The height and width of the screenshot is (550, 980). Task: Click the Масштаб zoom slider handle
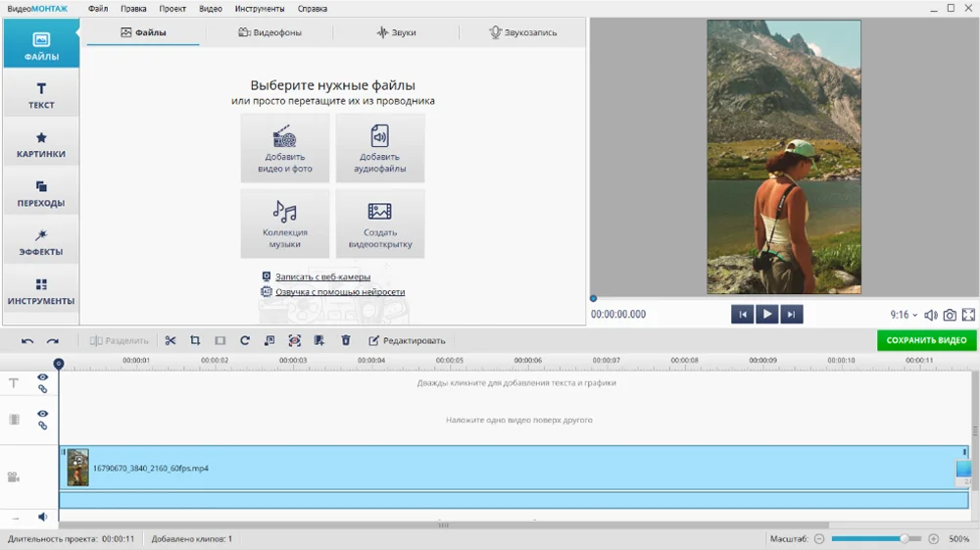(x=904, y=539)
